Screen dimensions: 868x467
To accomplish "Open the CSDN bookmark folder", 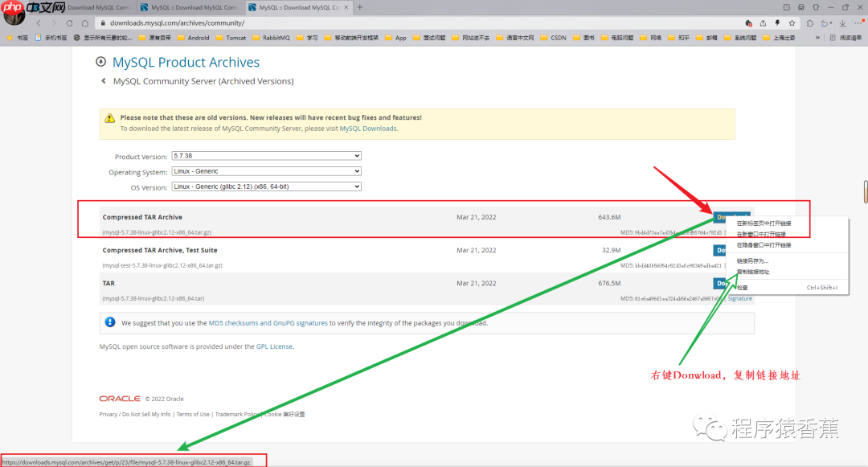I will (553, 38).
